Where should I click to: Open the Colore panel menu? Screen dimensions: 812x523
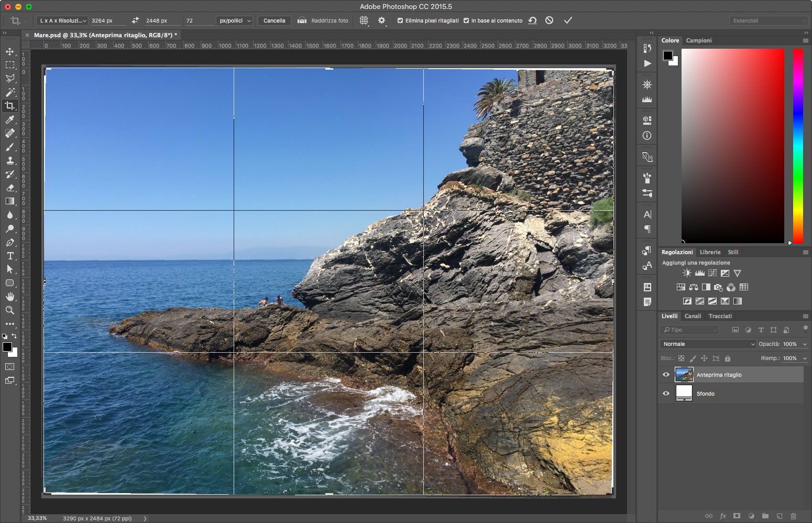806,40
